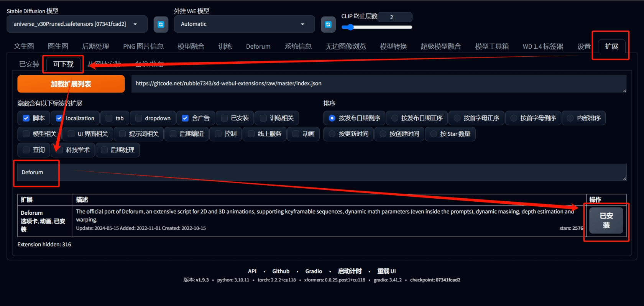This screenshot has height=306, width=644.
Task: Select 按 Star 数量 sort order
Action: (x=434, y=134)
